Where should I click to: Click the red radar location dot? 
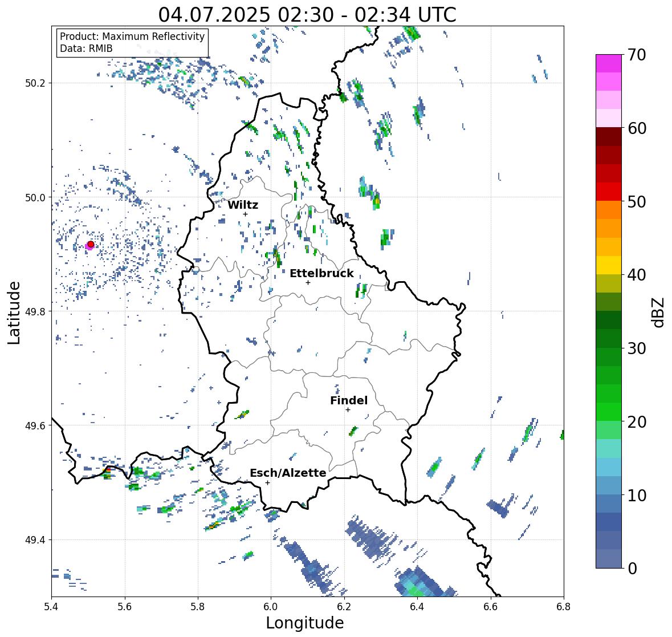coord(91,244)
